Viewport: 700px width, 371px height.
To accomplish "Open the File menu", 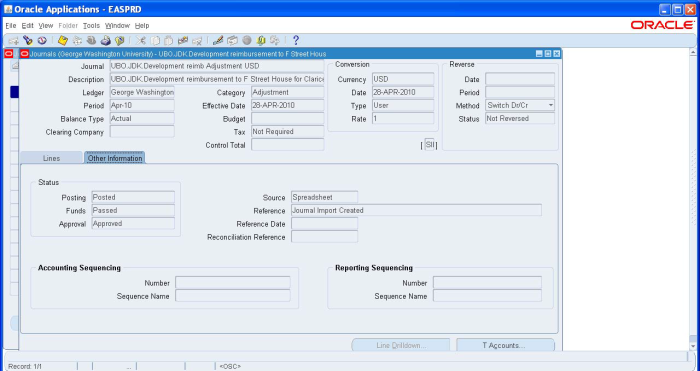I will (x=11, y=25).
